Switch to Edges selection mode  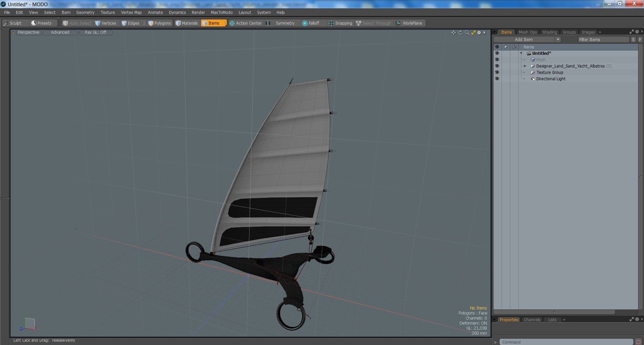130,23
